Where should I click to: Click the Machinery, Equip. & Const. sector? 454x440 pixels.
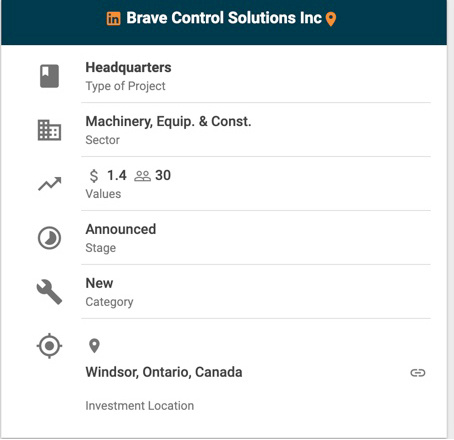(168, 122)
